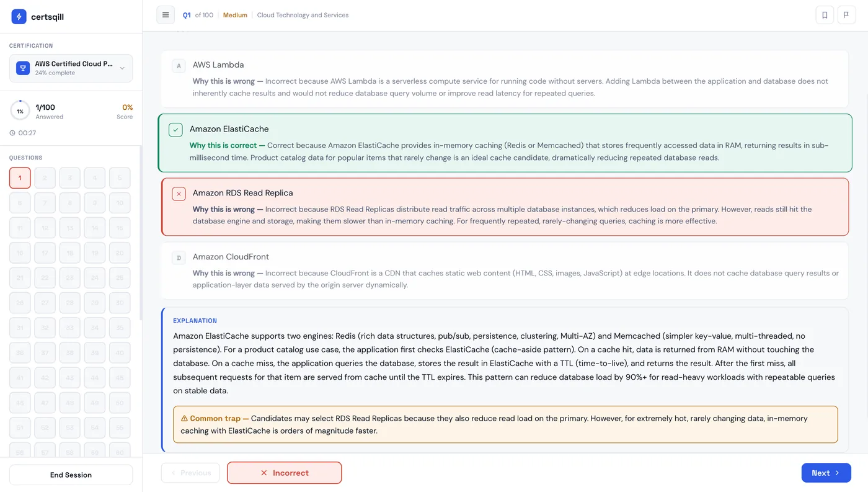Select the Amazon CloudFront answer option
Viewport: 868px width, 492px height.
coord(505,271)
